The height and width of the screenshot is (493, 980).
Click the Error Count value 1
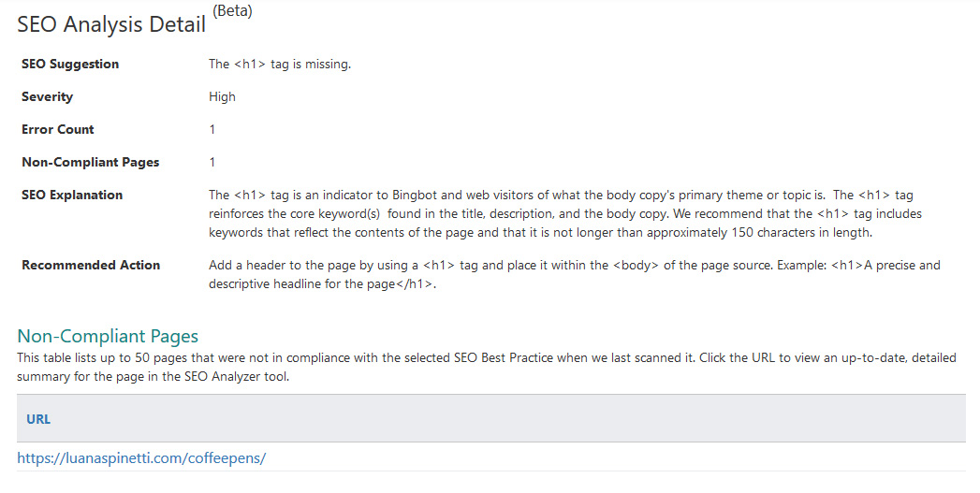click(x=212, y=130)
